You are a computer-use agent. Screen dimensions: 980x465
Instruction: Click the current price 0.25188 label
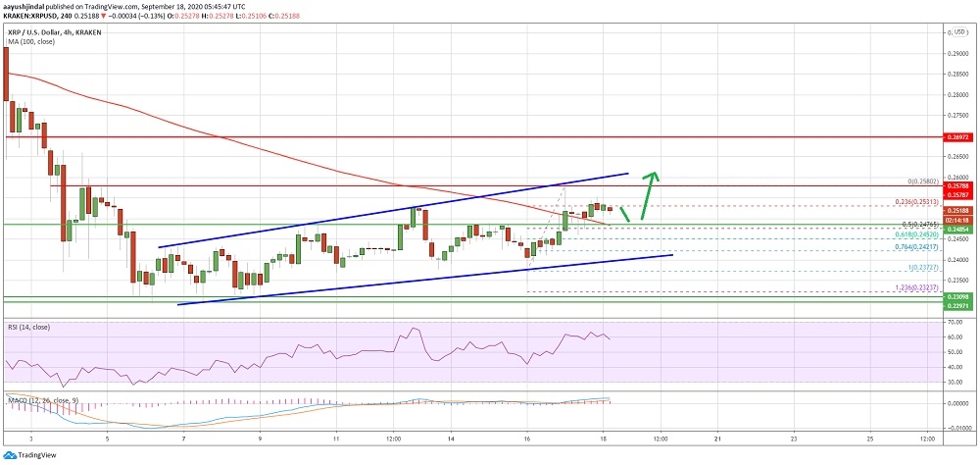(957, 209)
